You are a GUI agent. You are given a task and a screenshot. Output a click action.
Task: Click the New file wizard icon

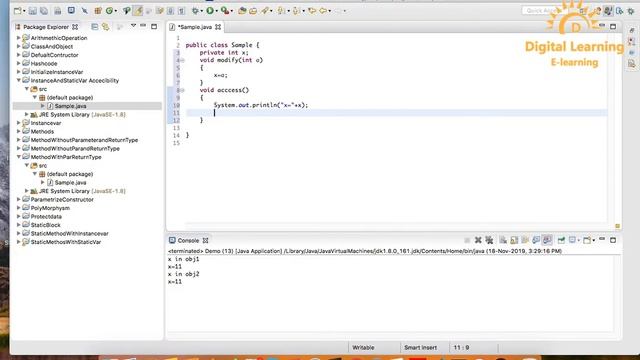[x=17, y=11]
